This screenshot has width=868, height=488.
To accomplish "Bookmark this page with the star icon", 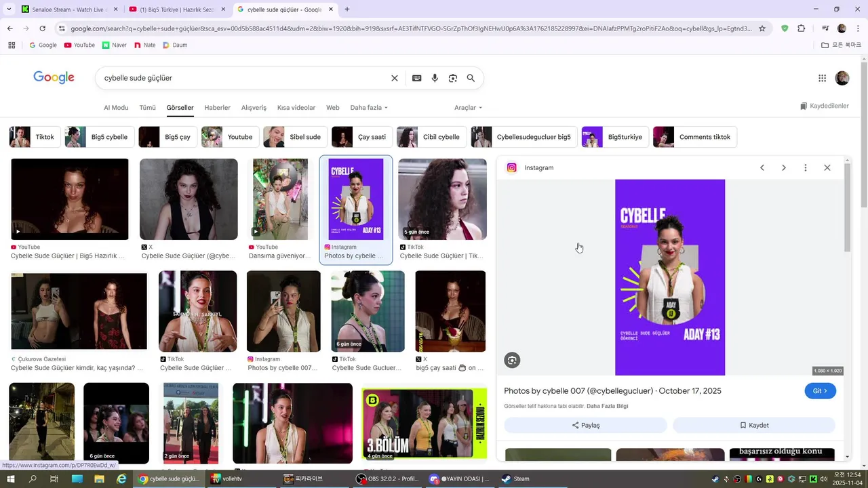I will point(762,28).
